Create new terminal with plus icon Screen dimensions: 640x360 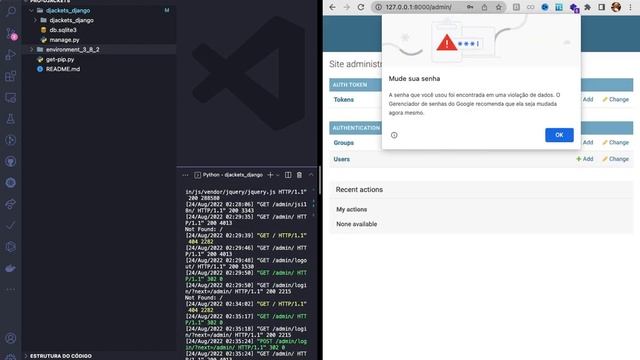(x=270, y=175)
